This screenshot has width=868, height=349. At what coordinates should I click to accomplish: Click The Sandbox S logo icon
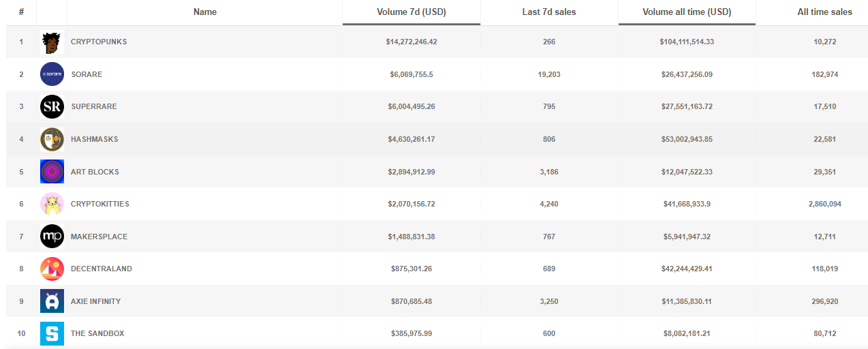pos(52,333)
